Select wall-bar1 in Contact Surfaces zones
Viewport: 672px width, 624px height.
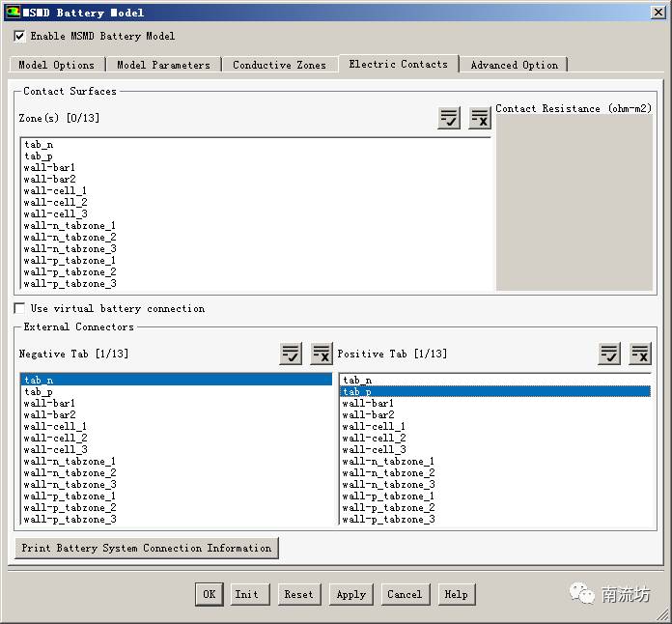pos(49,168)
